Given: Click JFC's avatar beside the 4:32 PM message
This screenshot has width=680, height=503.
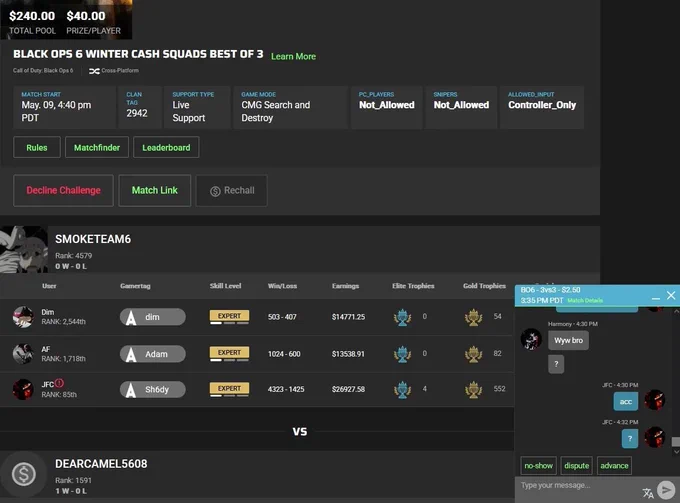Looking at the screenshot, I should (x=654, y=437).
